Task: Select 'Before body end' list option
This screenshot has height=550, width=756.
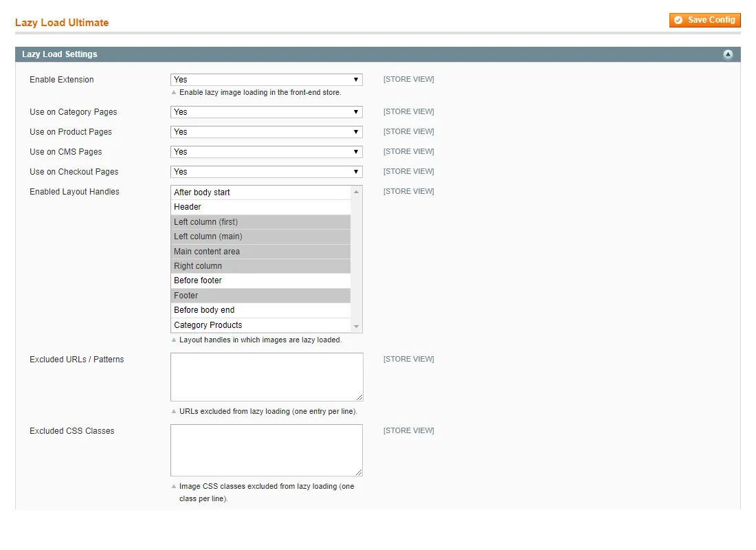Action: click(x=260, y=310)
